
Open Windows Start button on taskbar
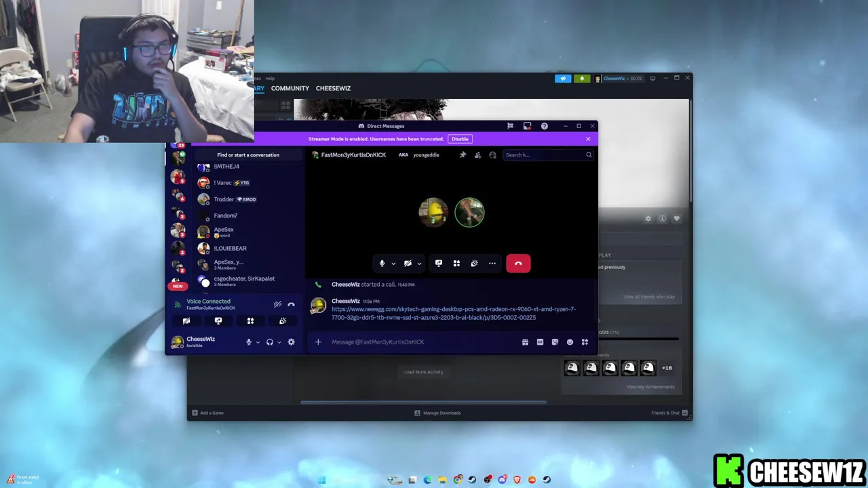click(322, 480)
